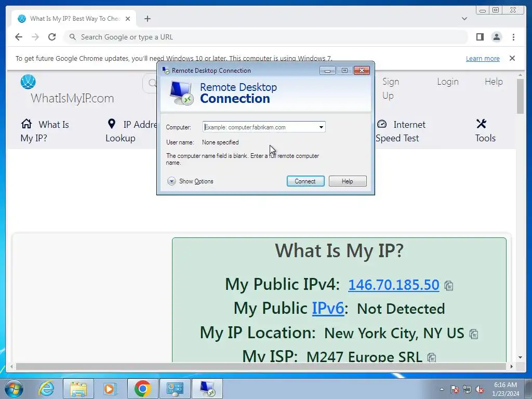This screenshot has width=532, height=399.
Task: Open Action Center flag icon
Action: [455, 389]
